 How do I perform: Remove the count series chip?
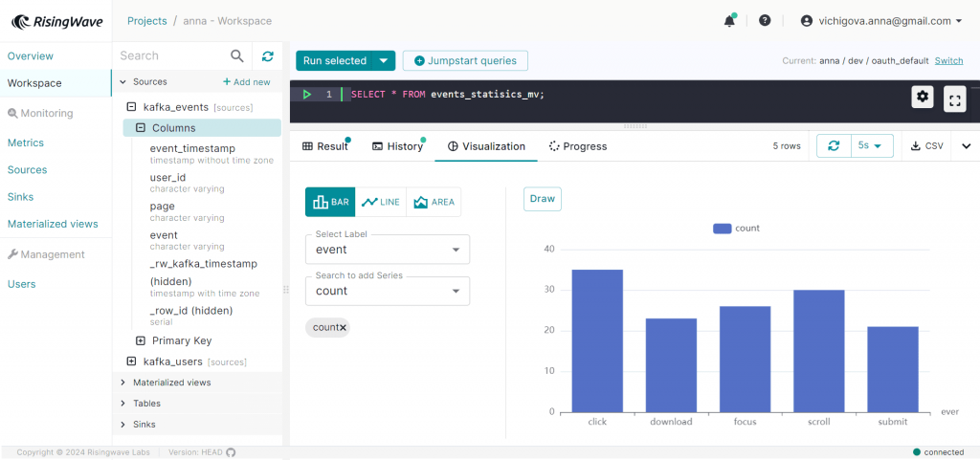(343, 327)
